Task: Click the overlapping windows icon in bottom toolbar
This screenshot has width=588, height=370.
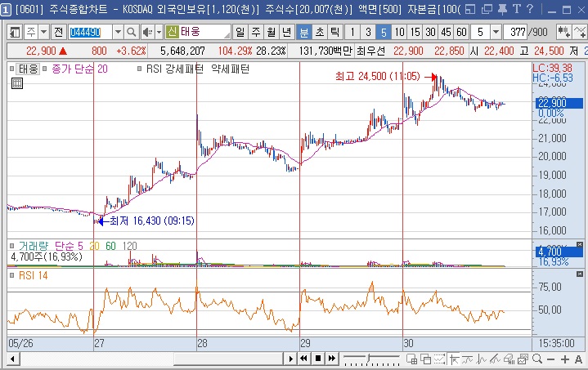Action: (425, 359)
